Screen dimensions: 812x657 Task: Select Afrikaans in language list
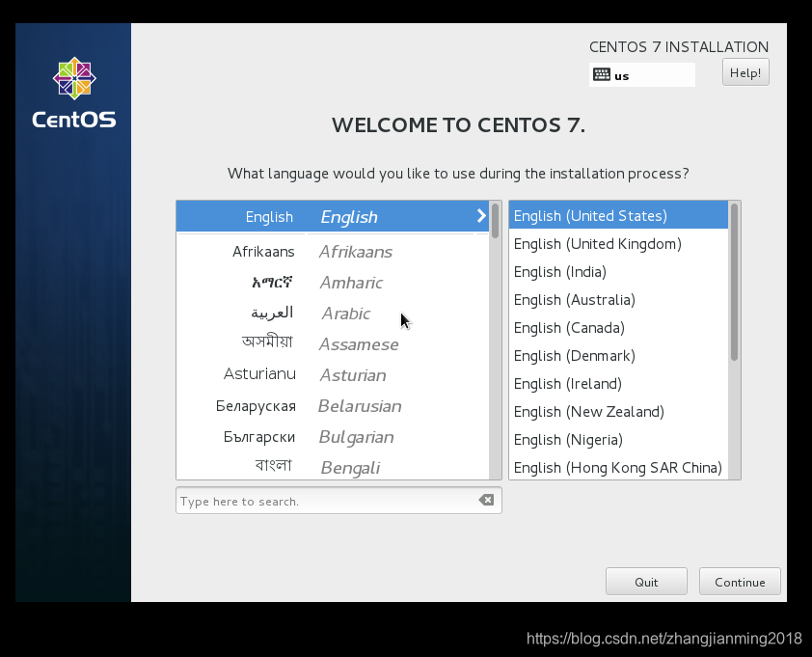[x=333, y=251]
